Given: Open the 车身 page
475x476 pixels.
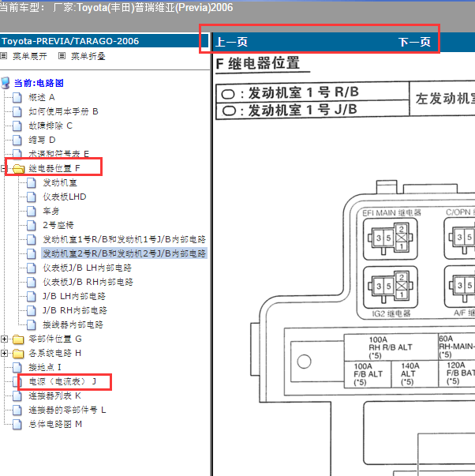Looking at the screenshot, I should (51, 211).
